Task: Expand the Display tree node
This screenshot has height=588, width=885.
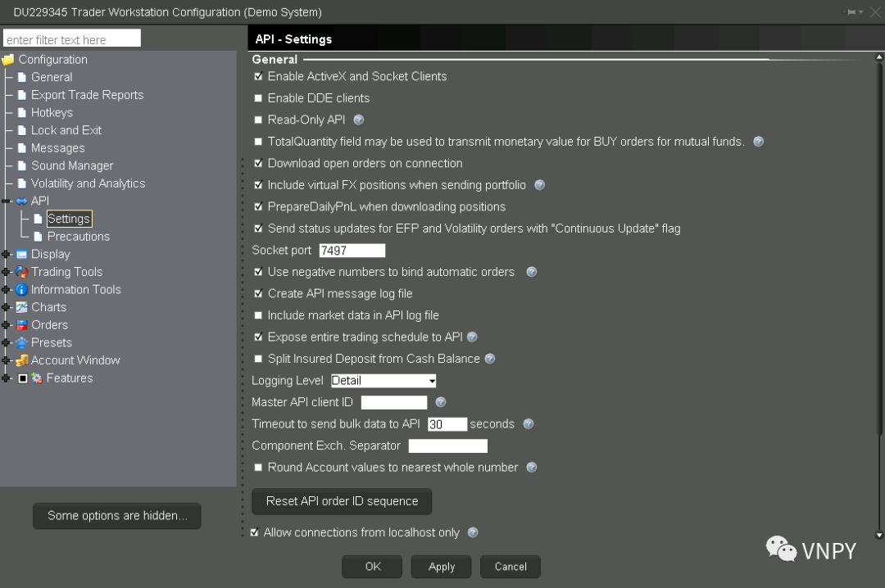Action: pos(7,255)
